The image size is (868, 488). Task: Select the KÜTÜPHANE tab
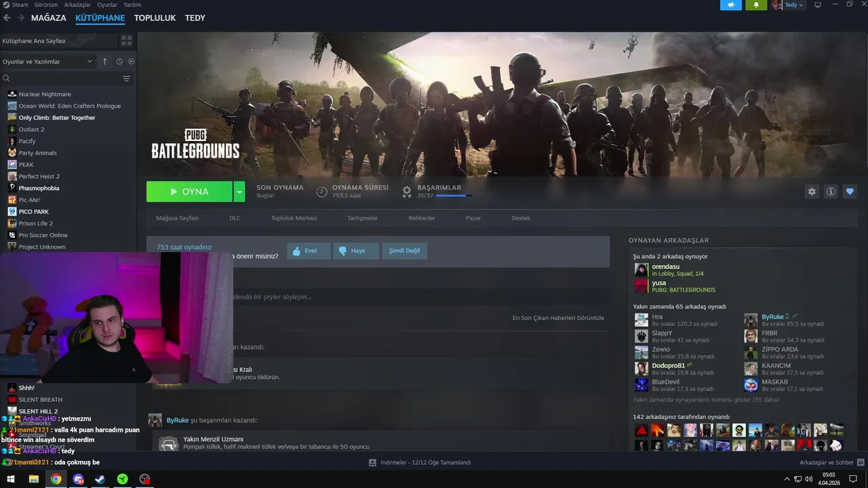coord(100,18)
